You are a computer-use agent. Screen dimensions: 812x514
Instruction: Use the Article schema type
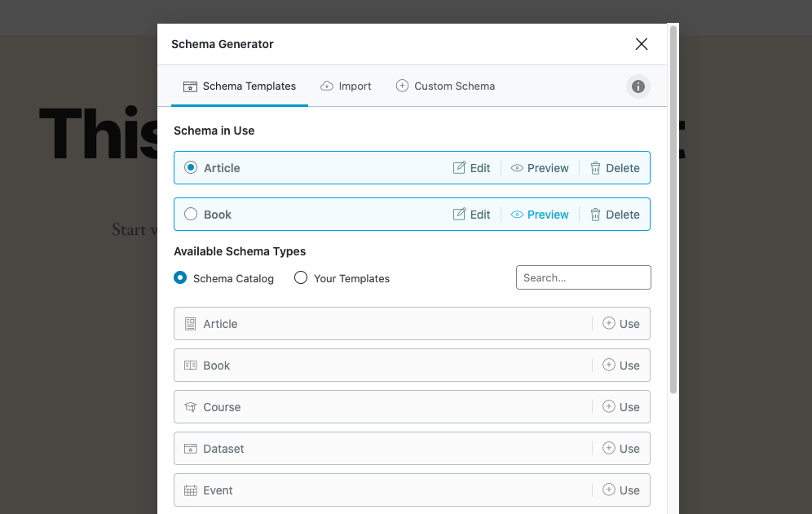point(621,324)
